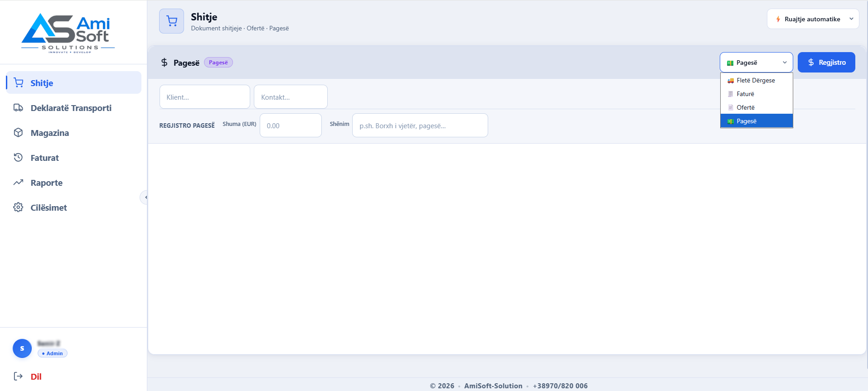The image size is (868, 391).
Task: Click the shopping cart icon next to Shitje
Action: point(19,82)
